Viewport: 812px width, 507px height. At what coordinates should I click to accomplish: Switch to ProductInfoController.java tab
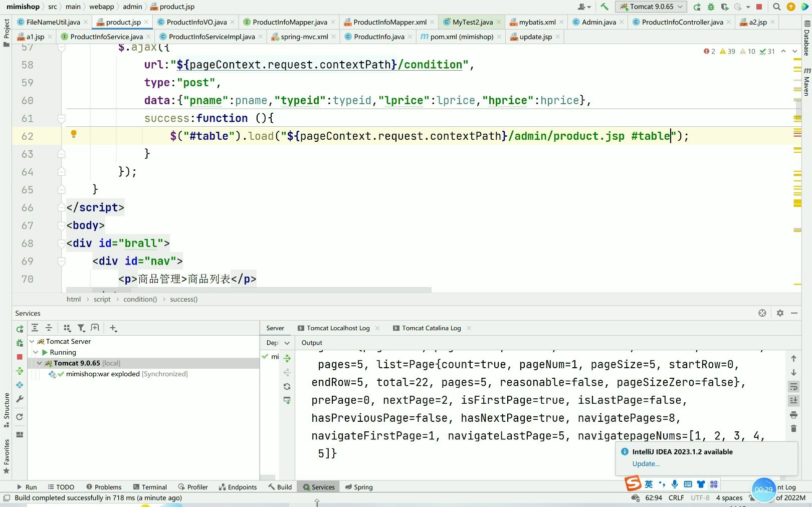click(x=682, y=22)
